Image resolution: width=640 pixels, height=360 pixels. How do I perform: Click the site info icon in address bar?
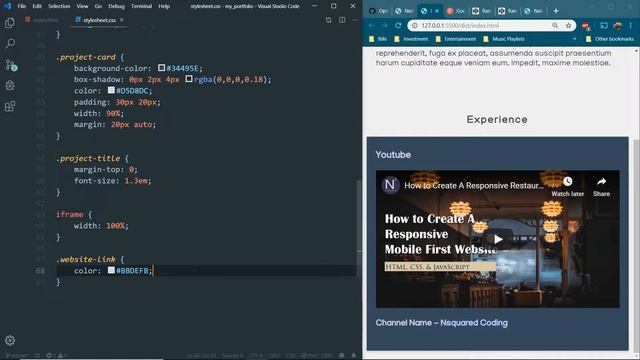click(414, 25)
